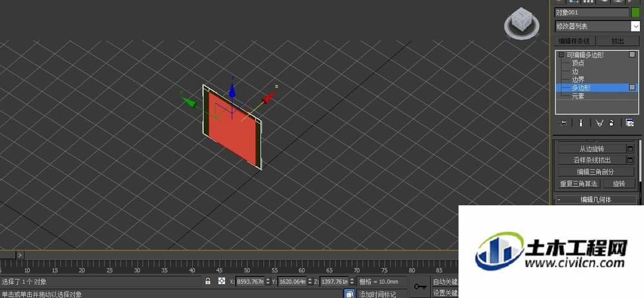Toggle Absolute/Offset transform mode icon
The width and height of the screenshot is (644, 298).
pos(222,281)
